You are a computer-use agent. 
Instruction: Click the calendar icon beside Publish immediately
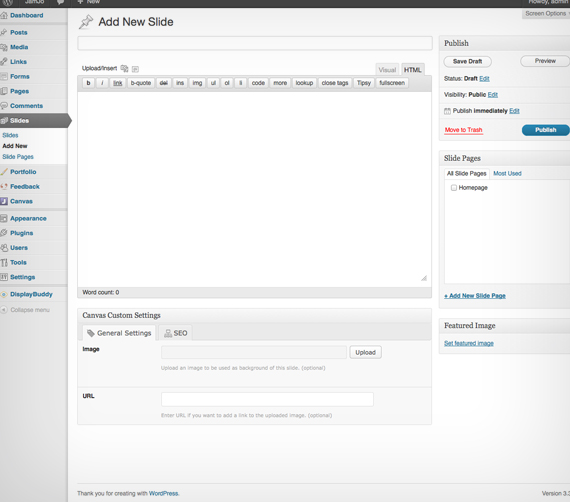click(x=447, y=111)
